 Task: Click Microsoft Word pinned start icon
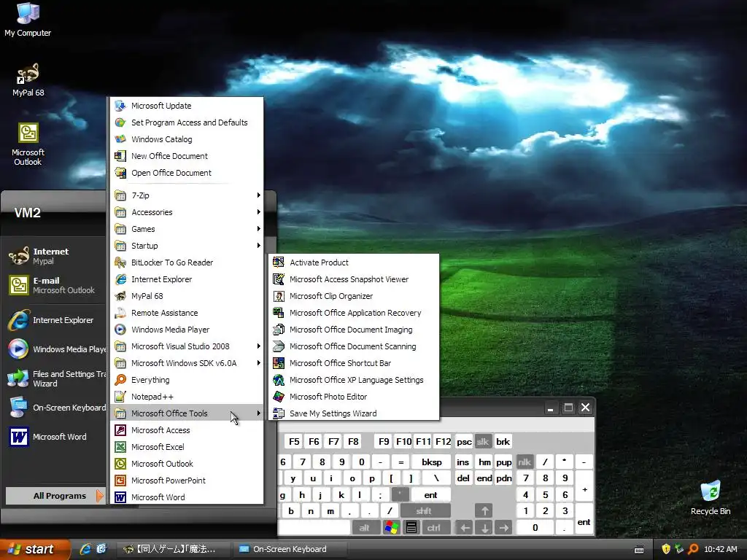point(18,437)
